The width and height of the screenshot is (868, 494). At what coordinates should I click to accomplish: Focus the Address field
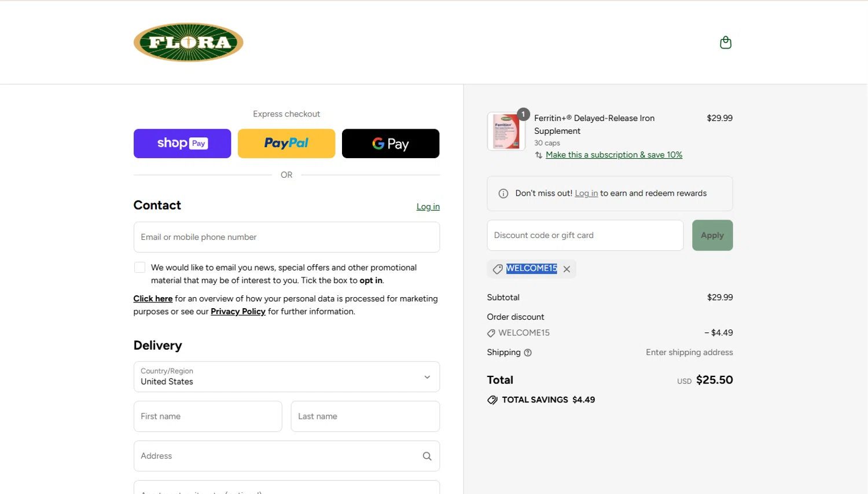click(x=286, y=456)
